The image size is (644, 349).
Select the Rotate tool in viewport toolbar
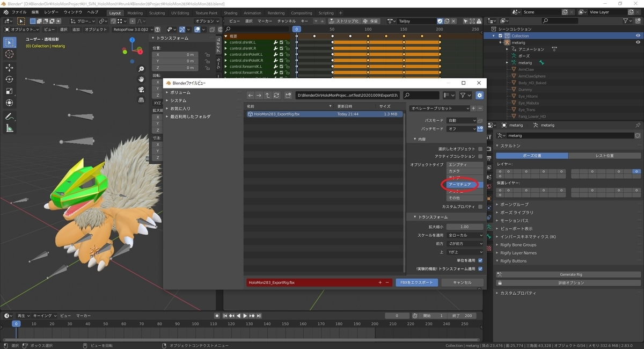(x=9, y=79)
